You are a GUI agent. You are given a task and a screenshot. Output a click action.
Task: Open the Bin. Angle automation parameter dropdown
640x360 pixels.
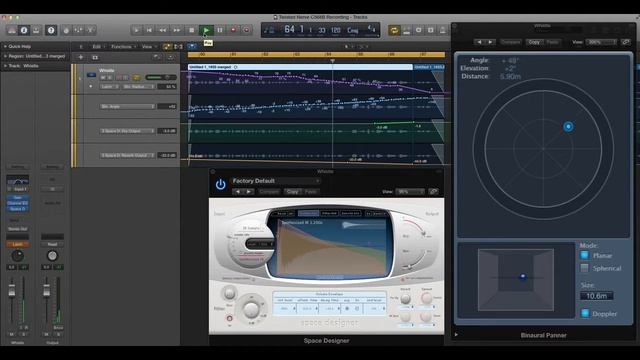coord(127,107)
